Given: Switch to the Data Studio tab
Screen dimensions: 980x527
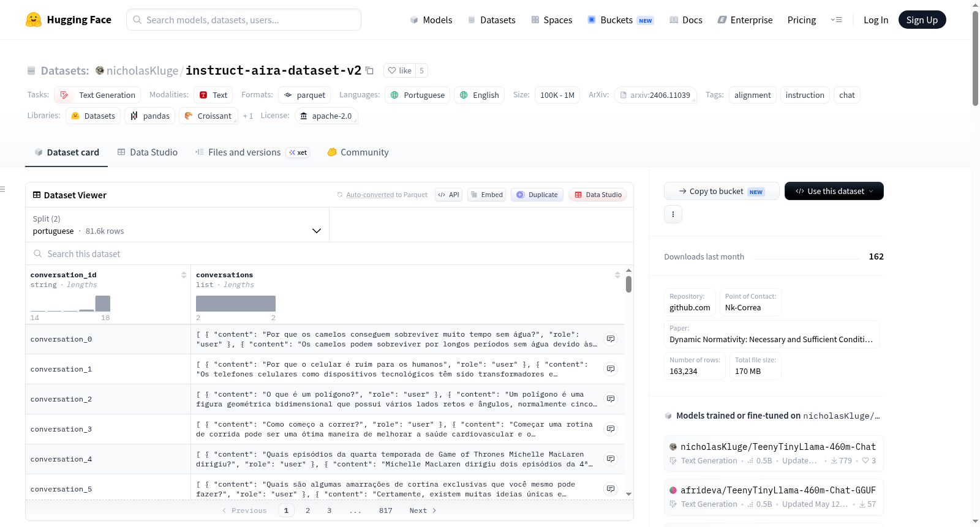Looking at the screenshot, I should point(147,152).
